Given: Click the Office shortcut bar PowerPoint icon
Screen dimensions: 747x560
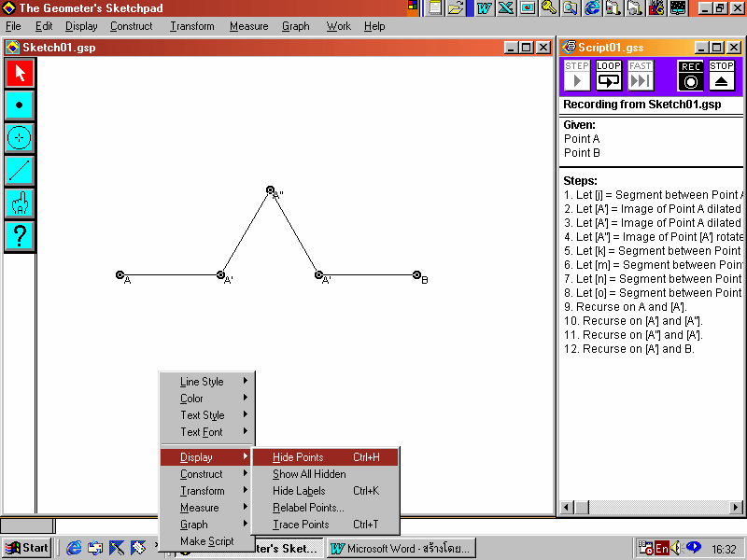Looking at the screenshot, I should (x=528, y=7).
